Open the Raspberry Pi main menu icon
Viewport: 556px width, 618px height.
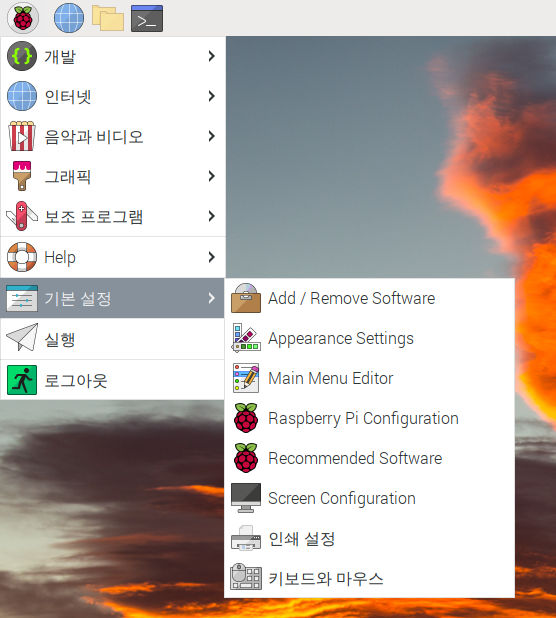pos(23,18)
